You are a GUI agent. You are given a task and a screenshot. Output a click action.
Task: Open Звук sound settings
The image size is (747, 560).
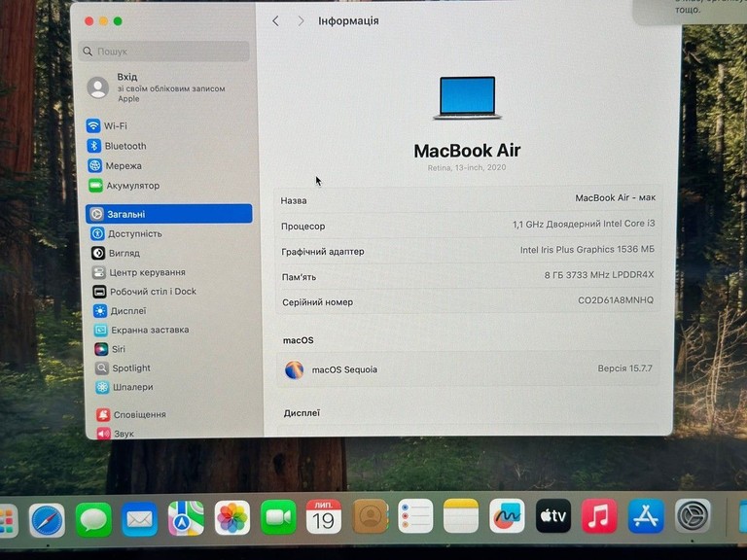pyautogui.click(x=116, y=434)
